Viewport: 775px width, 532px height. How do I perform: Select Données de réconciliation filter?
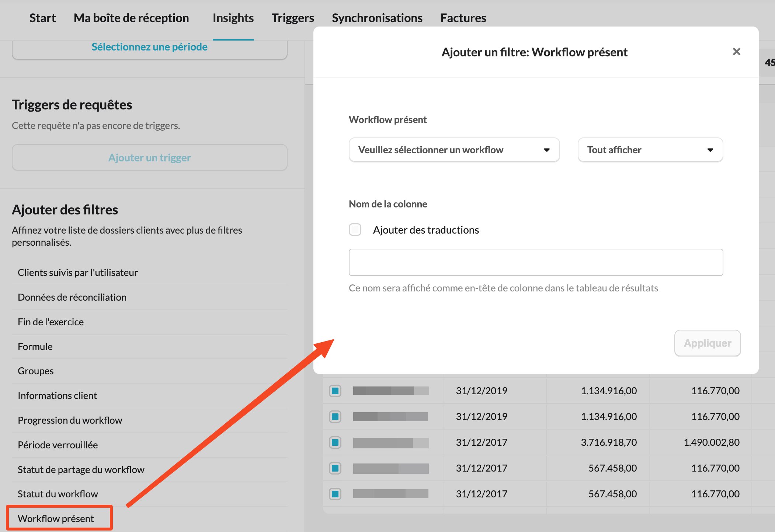[72, 297]
